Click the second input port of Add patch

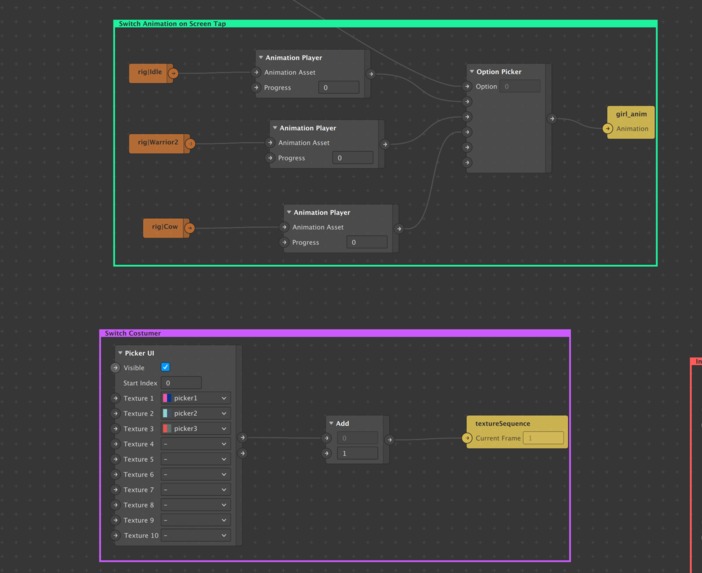tap(327, 453)
